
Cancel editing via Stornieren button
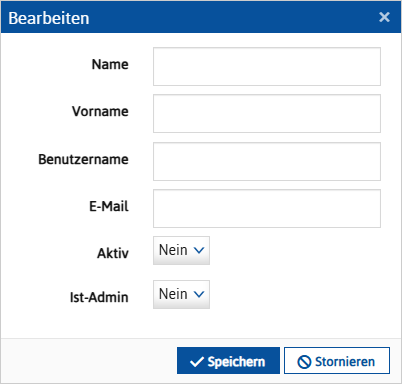point(337,361)
